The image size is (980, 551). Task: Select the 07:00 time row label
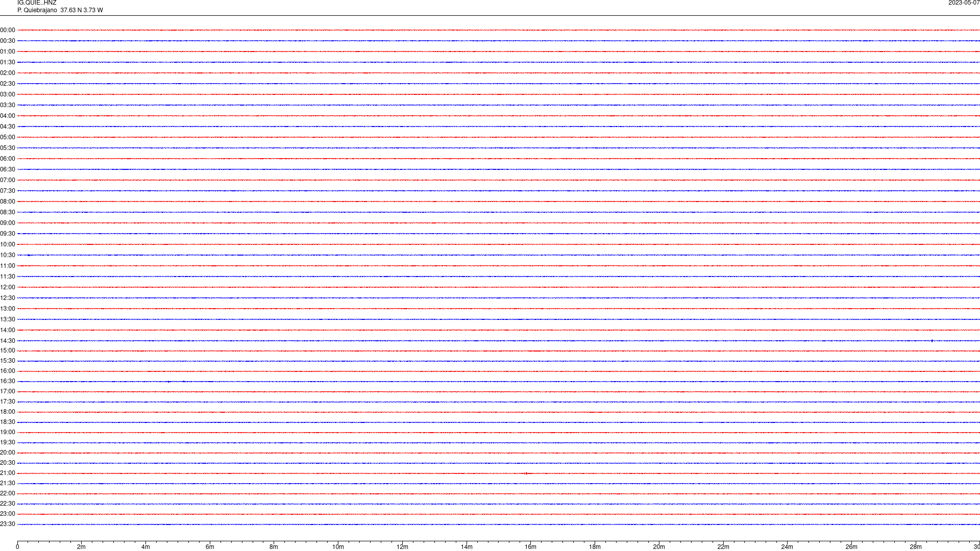point(8,180)
